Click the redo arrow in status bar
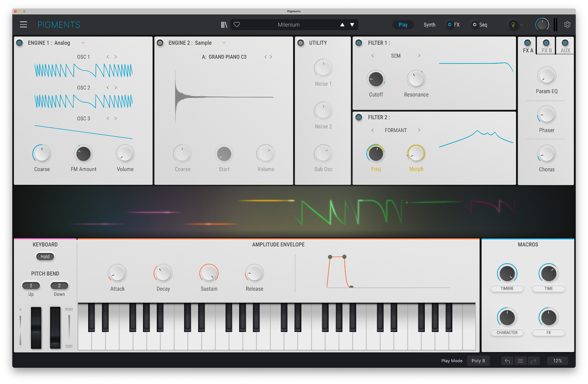The height and width of the screenshot is (384, 588). pyautogui.click(x=533, y=361)
